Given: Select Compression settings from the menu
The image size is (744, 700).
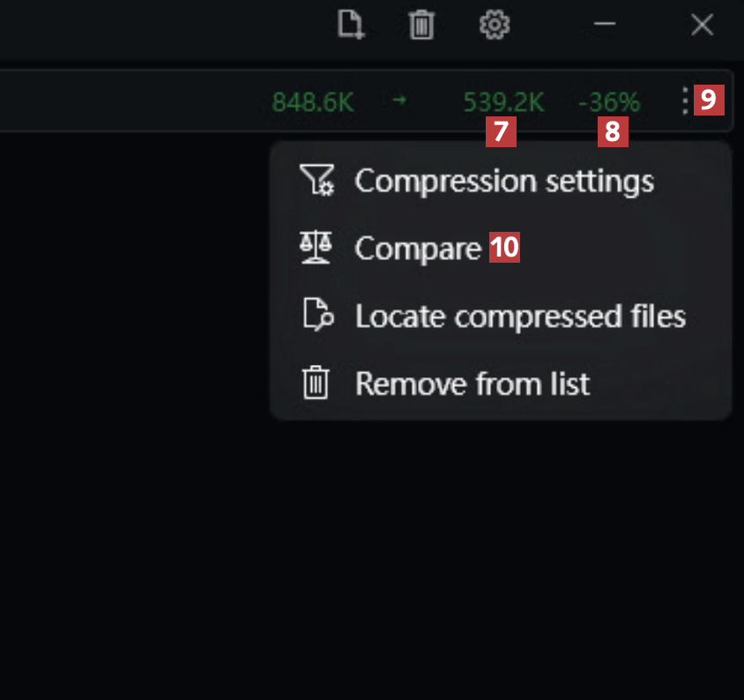Looking at the screenshot, I should tap(503, 181).
